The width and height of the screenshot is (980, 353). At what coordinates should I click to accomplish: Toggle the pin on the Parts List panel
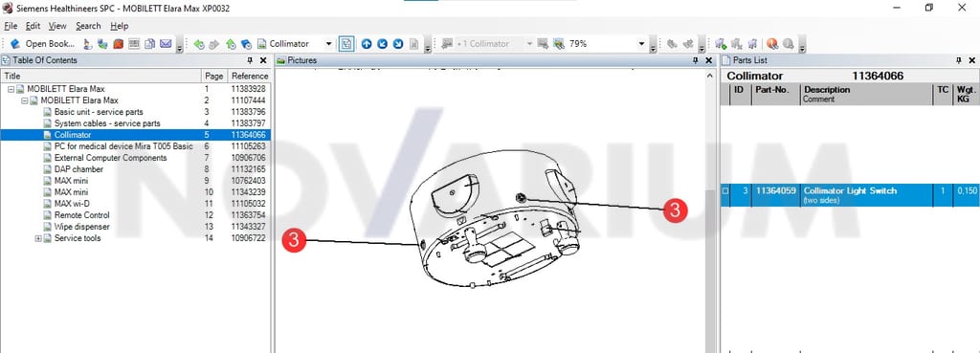click(959, 60)
